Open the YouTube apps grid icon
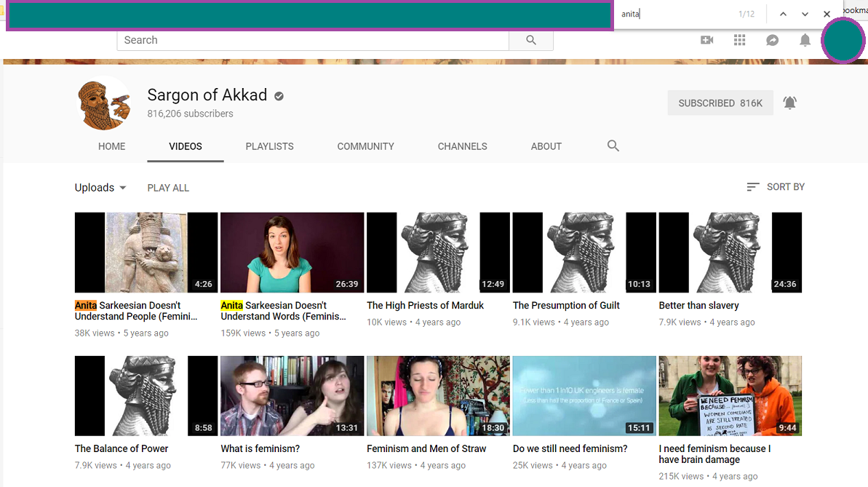 (x=739, y=40)
